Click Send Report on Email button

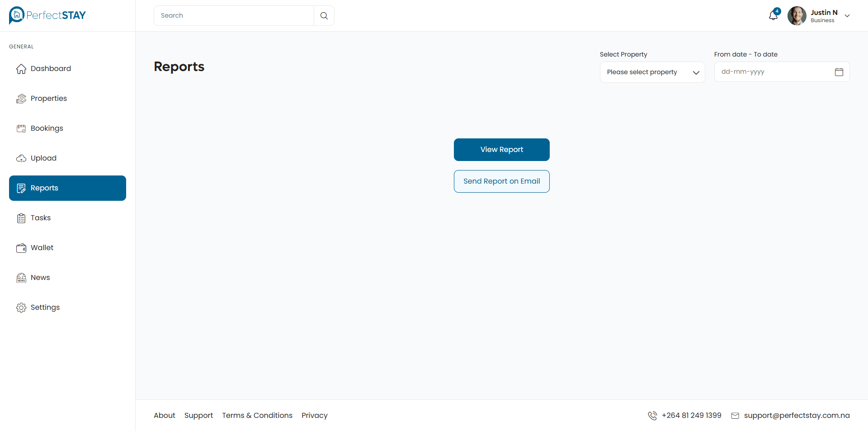tap(501, 181)
